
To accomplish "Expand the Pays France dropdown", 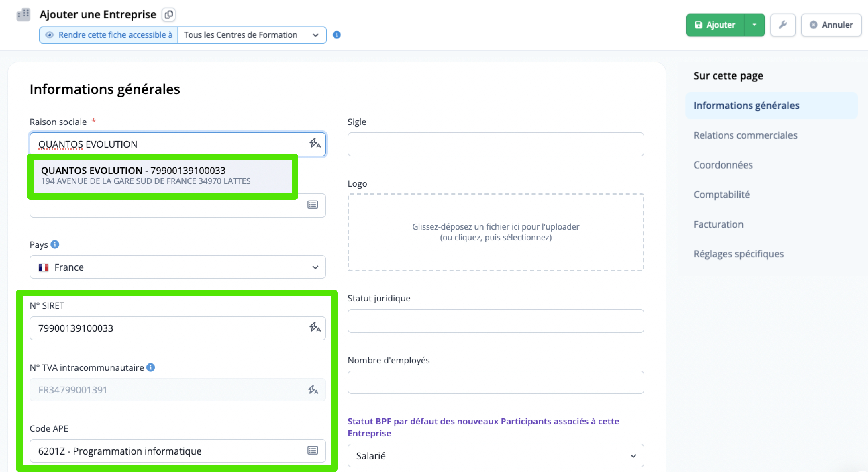I will [177, 267].
